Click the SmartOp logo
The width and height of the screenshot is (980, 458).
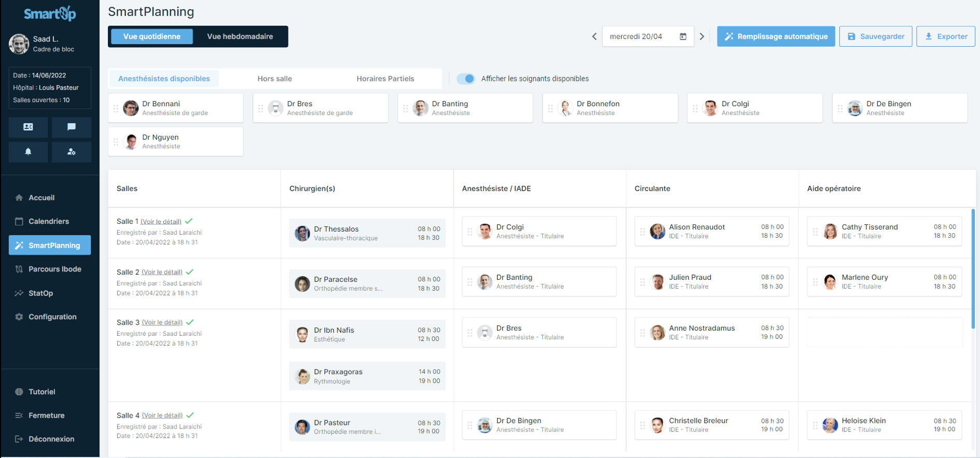pyautogui.click(x=50, y=13)
